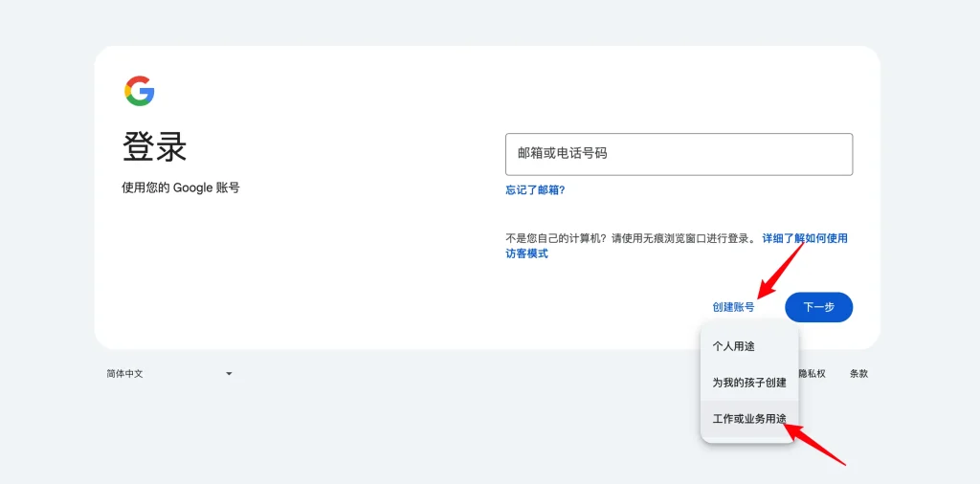Choose 个人用途 from the menu
This screenshot has width=980, height=484.
(x=749, y=346)
